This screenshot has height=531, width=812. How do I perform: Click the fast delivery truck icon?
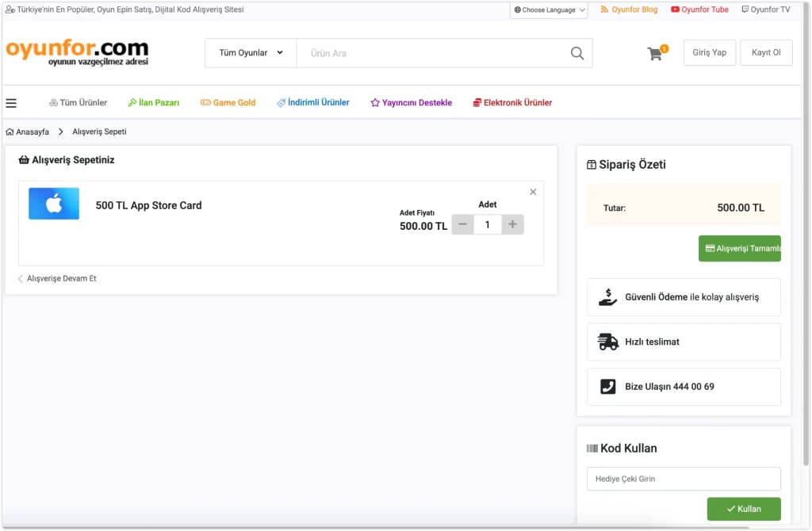pyautogui.click(x=607, y=342)
